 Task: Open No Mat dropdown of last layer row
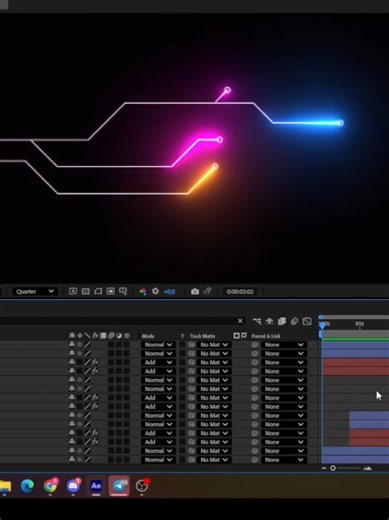(214, 460)
